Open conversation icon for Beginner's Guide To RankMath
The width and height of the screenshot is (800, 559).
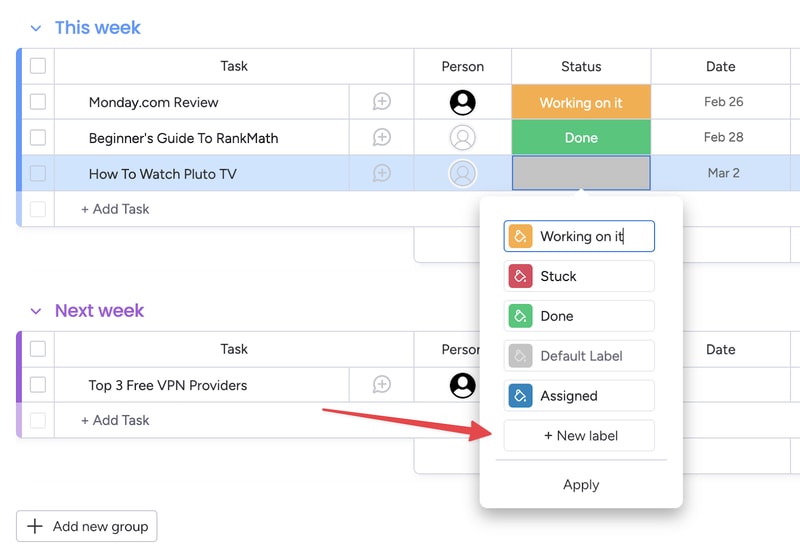pos(382,137)
